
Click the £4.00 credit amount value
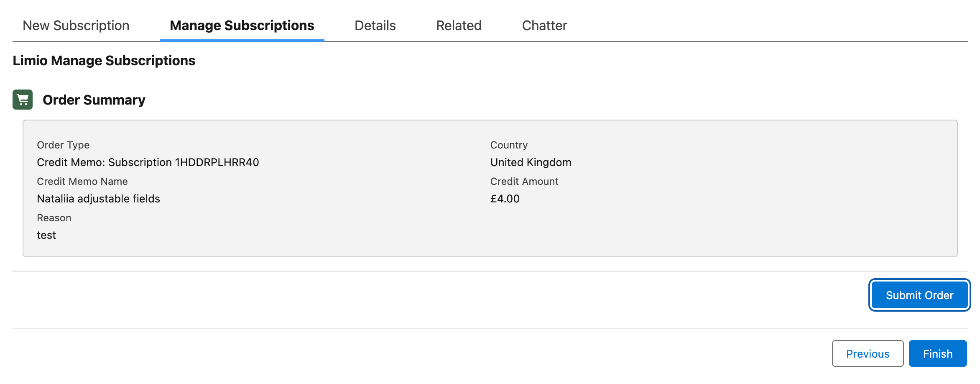tap(505, 199)
